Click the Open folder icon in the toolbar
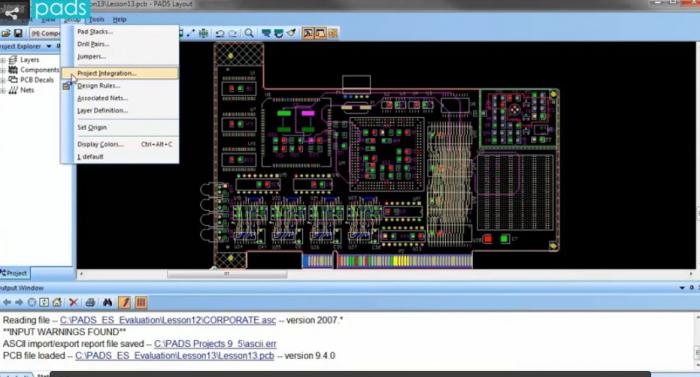Viewport: 700px width, 377px height. click(6, 33)
